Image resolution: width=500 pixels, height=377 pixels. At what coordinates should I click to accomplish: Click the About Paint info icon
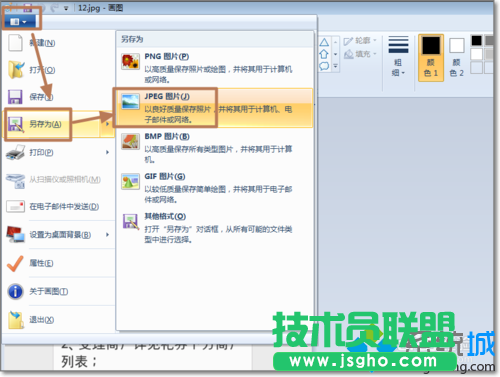[x=15, y=291]
